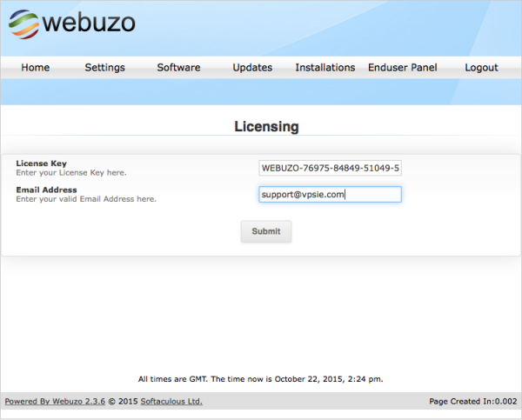This screenshot has width=522, height=420.
Task: Switch to the Enduser Panel
Action: tap(403, 68)
